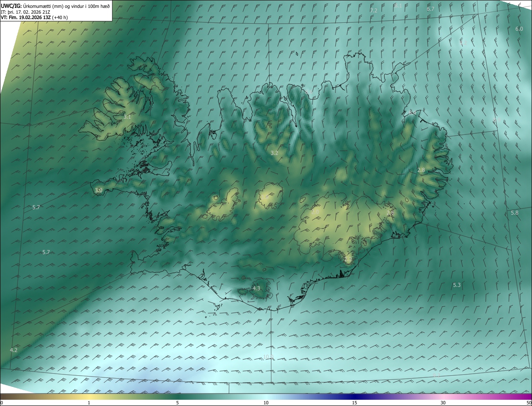Select the 5.8 value east of Iceland
This screenshot has height=406, width=532.
pyautogui.click(x=515, y=213)
